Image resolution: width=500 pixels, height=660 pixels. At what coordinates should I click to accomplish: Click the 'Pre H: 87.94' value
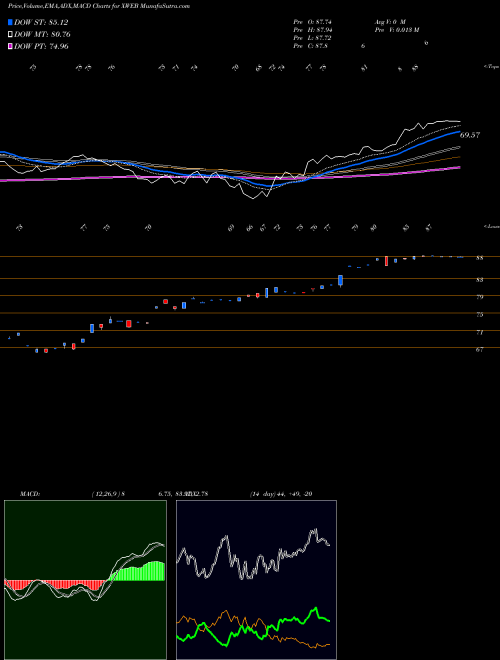coord(315,30)
